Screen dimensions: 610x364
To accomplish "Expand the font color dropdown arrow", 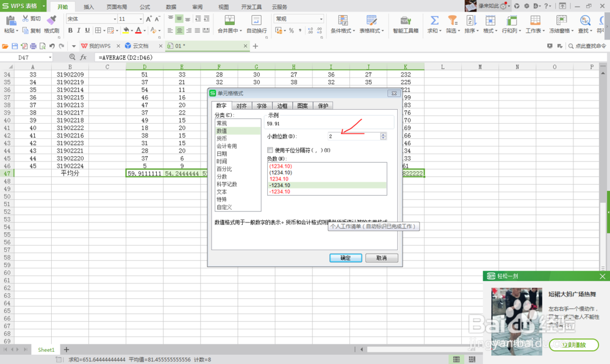I will 145,30.
